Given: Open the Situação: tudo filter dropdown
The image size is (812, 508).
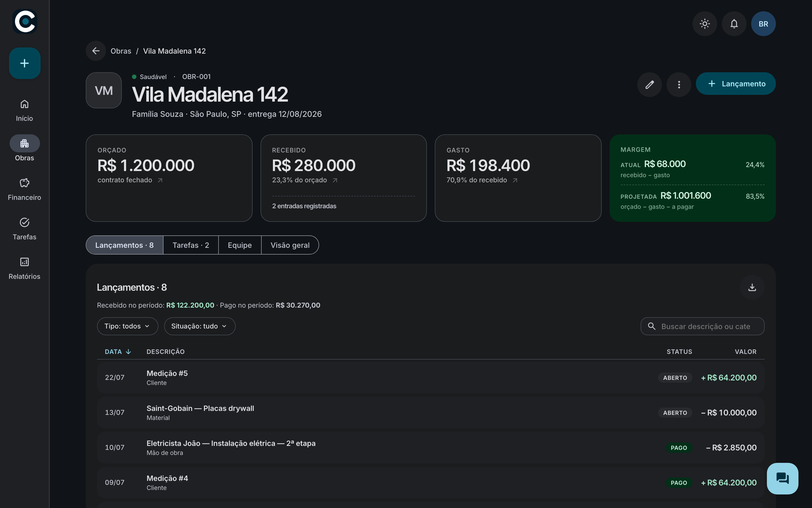Looking at the screenshot, I should tap(200, 326).
